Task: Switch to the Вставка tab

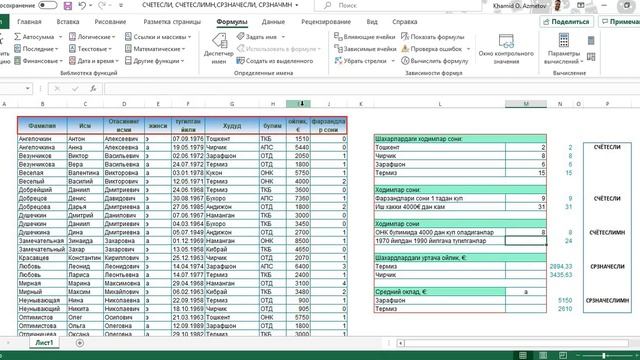Action: click(x=68, y=22)
